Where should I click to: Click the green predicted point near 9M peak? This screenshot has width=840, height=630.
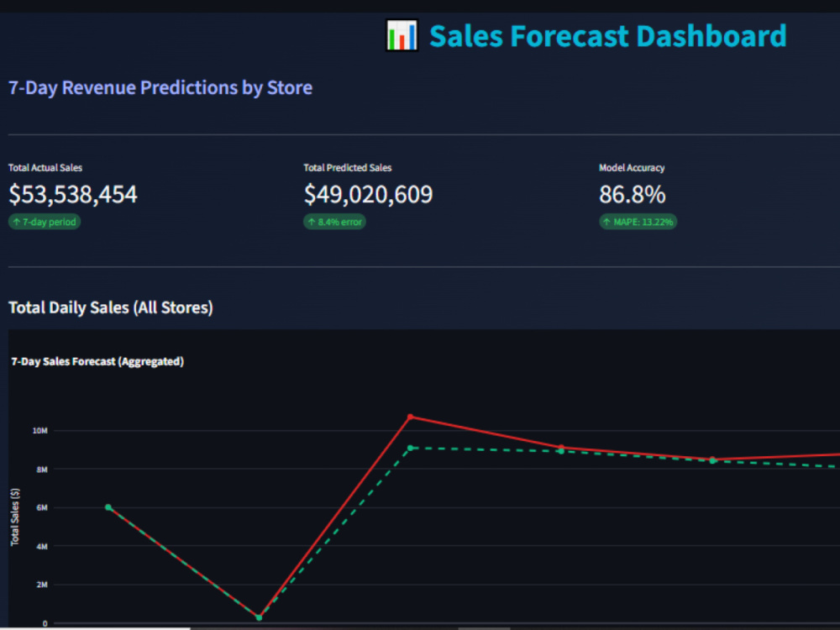[x=411, y=448]
